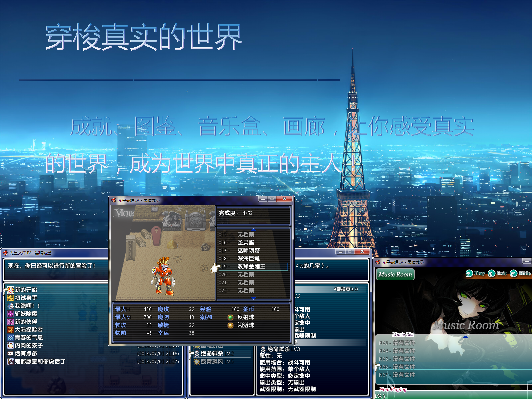Click the 经验 160 value
This screenshot has width=532, height=399.
235,309
